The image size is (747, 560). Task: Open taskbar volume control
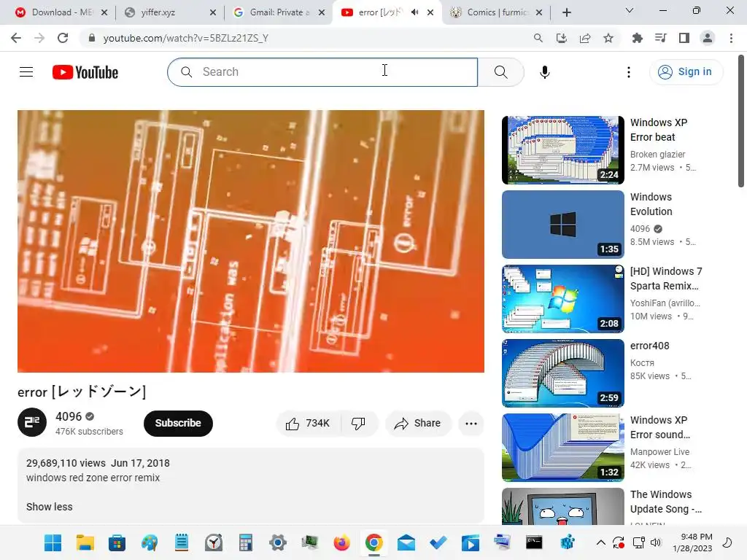coord(656,542)
